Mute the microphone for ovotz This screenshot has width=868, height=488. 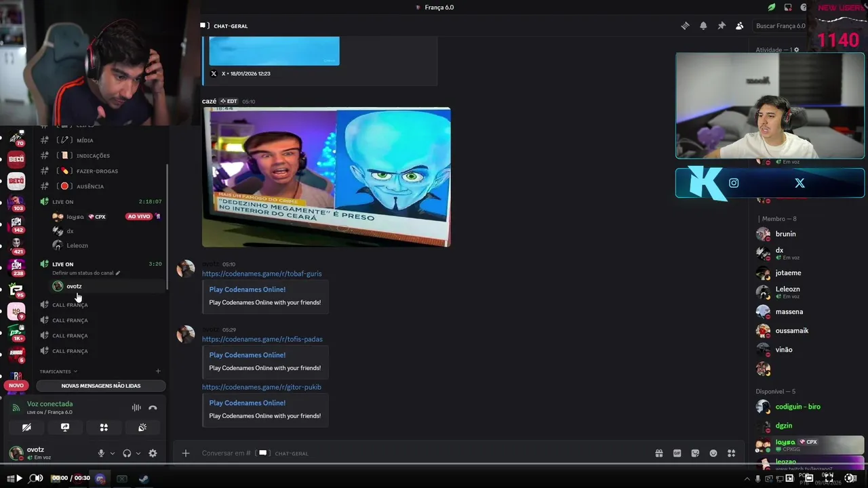pos(101,453)
